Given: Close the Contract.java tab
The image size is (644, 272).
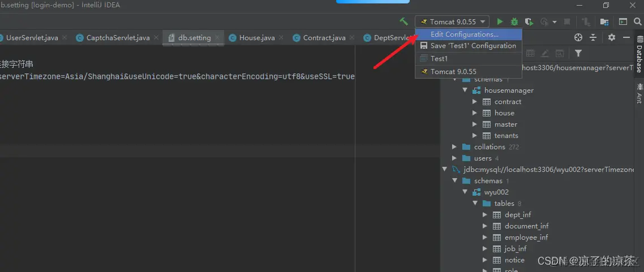Looking at the screenshot, I should click(353, 38).
